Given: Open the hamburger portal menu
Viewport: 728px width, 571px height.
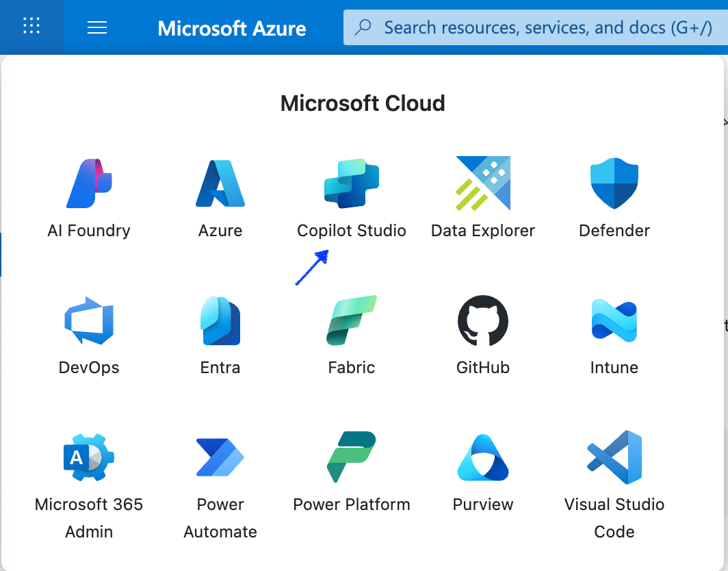Looking at the screenshot, I should point(97,27).
